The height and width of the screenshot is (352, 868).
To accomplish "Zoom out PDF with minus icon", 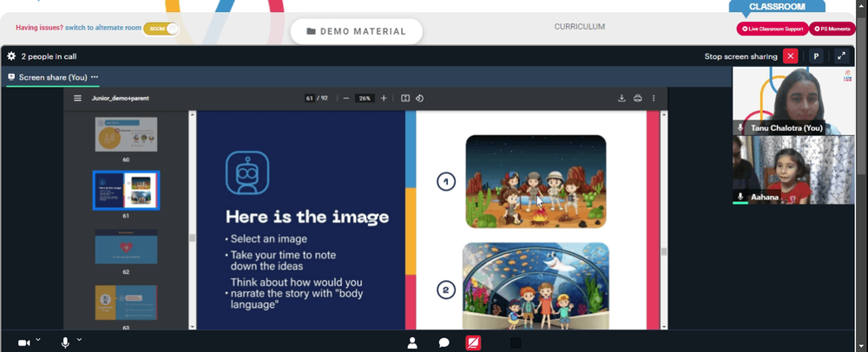I will 346,98.
